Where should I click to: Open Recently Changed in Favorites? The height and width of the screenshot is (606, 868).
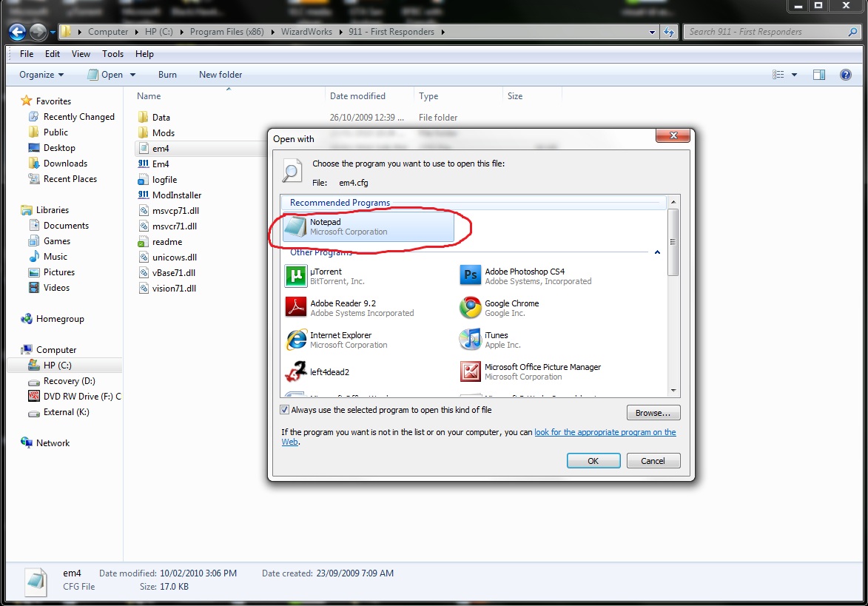[x=78, y=117]
